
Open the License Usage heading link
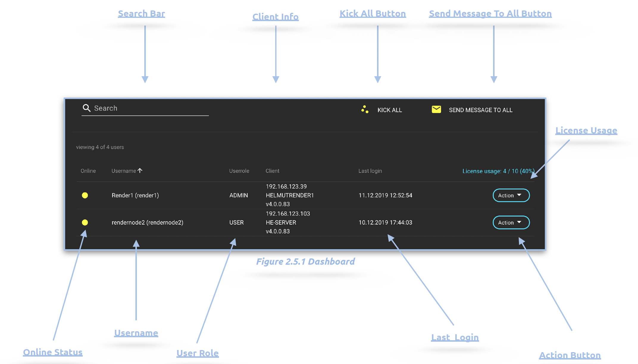(x=586, y=130)
